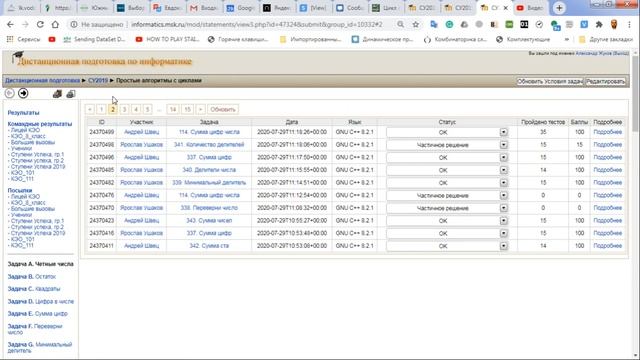Image resolution: width=640 pixels, height=360 pixels.
Task: Open the puzzle-piece Extensions menu
Action: [x=599, y=24]
